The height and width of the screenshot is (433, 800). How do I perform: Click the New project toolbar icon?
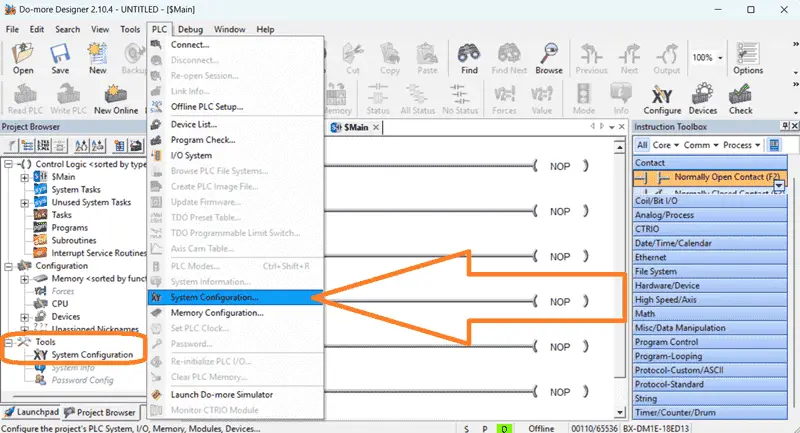pyautogui.click(x=97, y=59)
